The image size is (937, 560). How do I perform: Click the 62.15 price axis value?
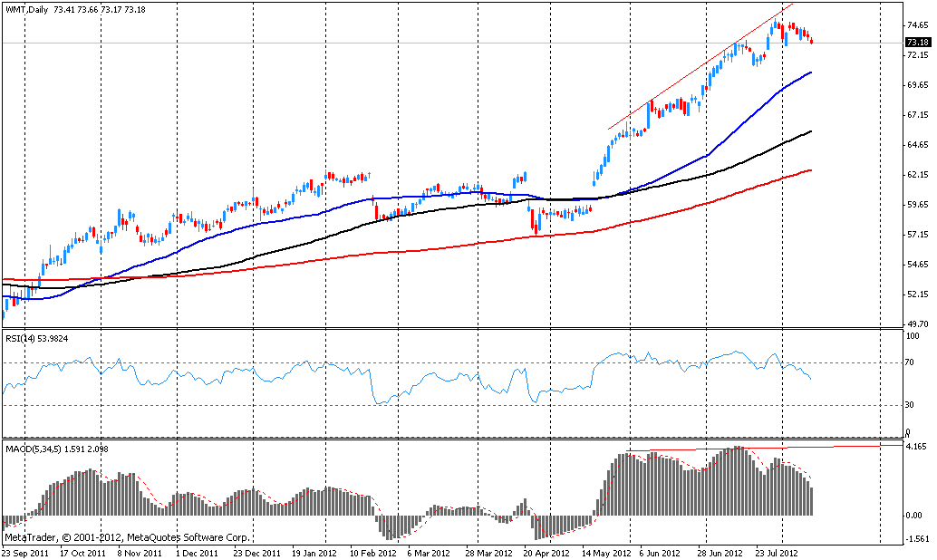917,175
